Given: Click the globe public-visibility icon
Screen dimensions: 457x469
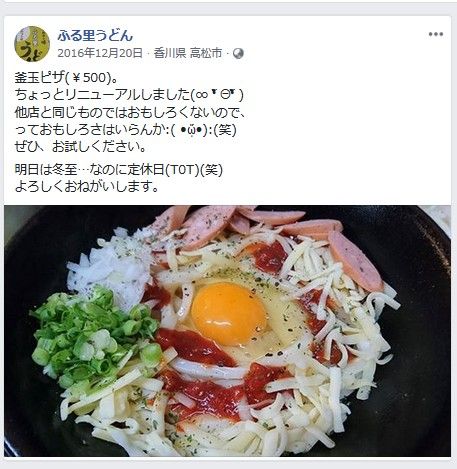Looking at the screenshot, I should click(238, 53).
